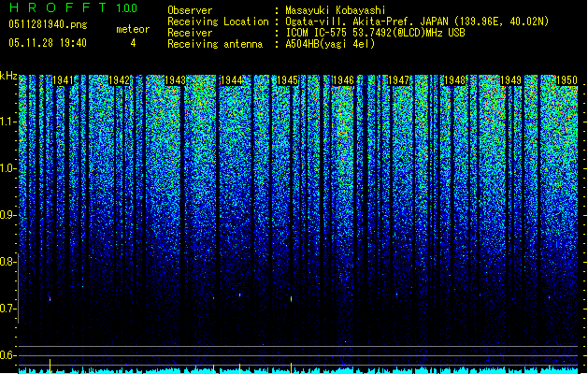Click the meteor echo dot below the 1944 label
The height and width of the screenshot is (374, 588).
click(x=239, y=295)
